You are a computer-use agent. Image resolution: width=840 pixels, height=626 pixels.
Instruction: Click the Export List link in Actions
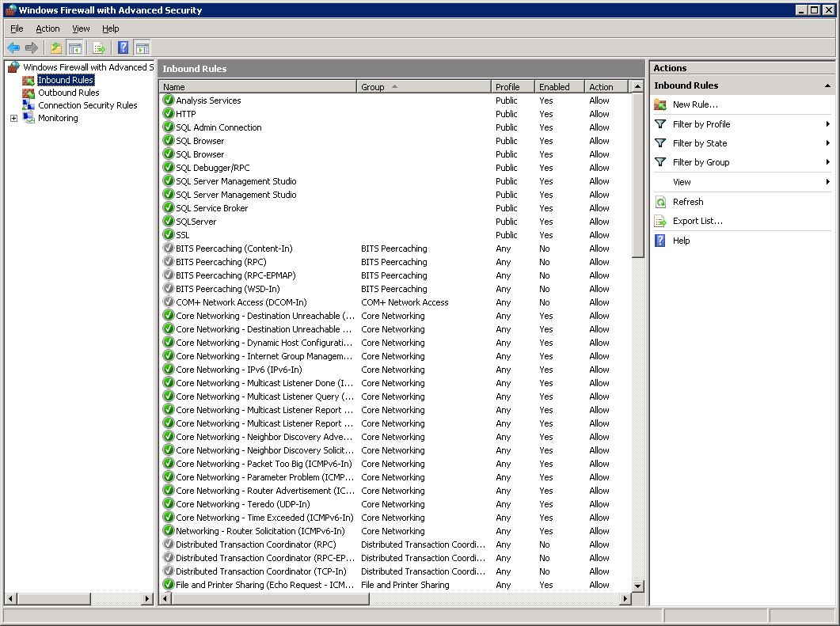click(x=697, y=221)
